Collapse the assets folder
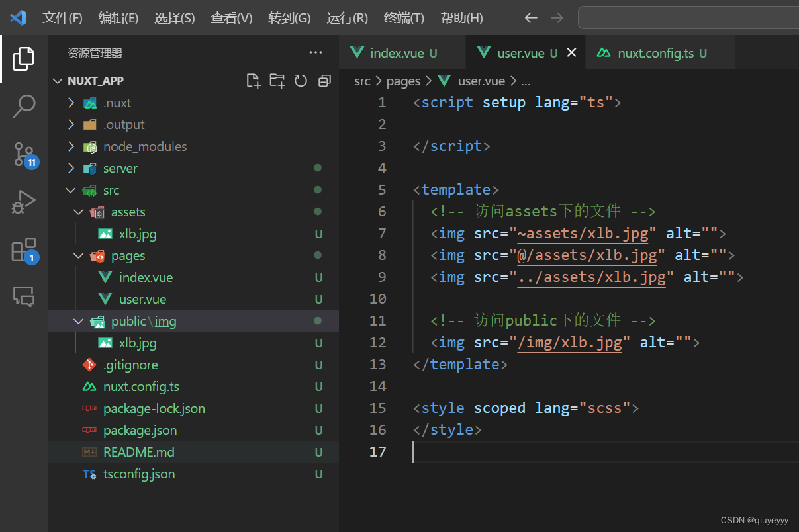This screenshot has width=799, height=532. point(79,212)
